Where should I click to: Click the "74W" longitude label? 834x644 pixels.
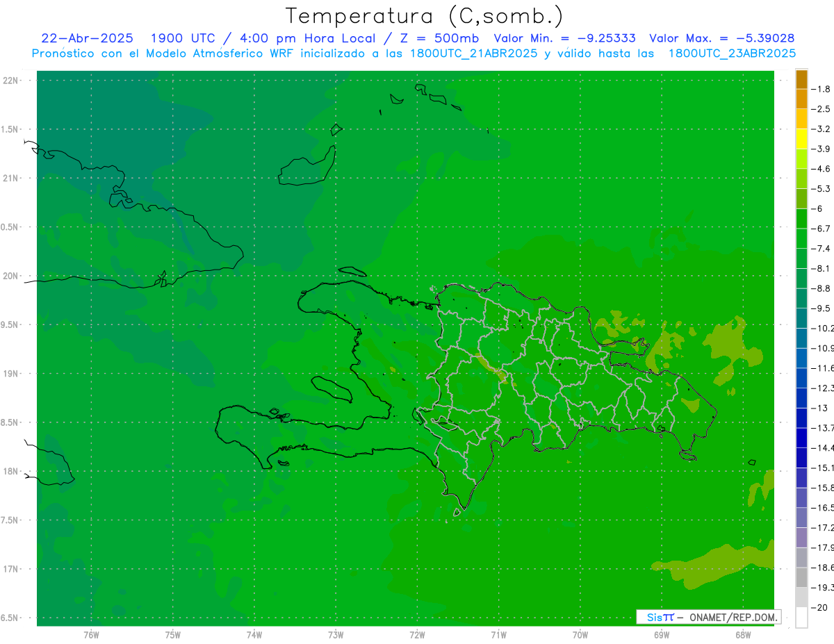pyautogui.click(x=254, y=635)
